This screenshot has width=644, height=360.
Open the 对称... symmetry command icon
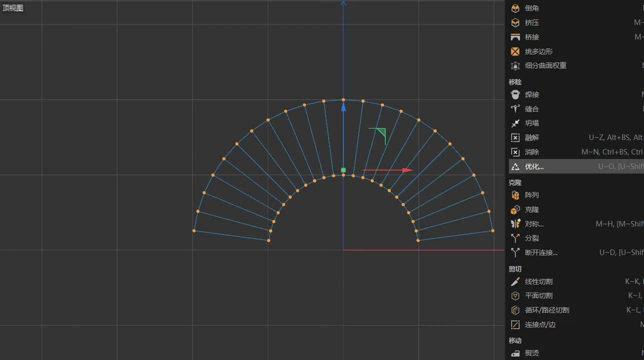pos(515,224)
